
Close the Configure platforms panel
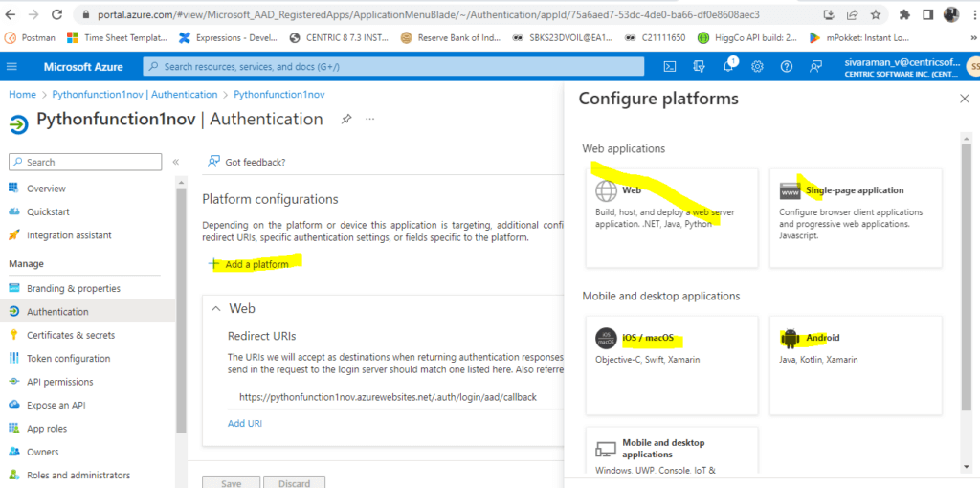tap(965, 99)
